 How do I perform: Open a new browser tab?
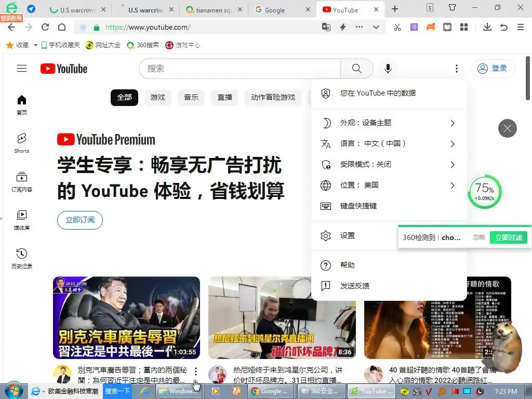pyautogui.click(x=395, y=9)
